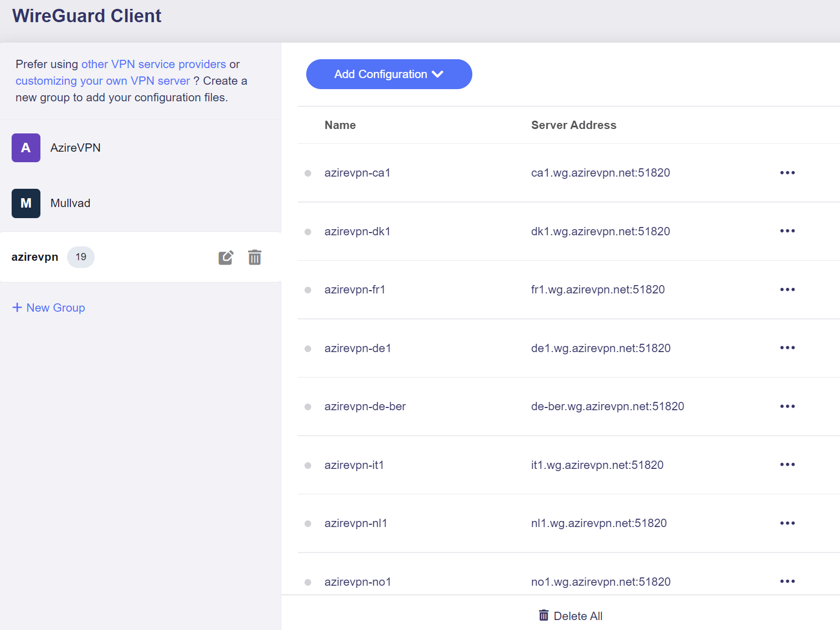This screenshot has height=630, width=840.
Task: Open options menu for azirevpn-fr1
Action: click(787, 290)
